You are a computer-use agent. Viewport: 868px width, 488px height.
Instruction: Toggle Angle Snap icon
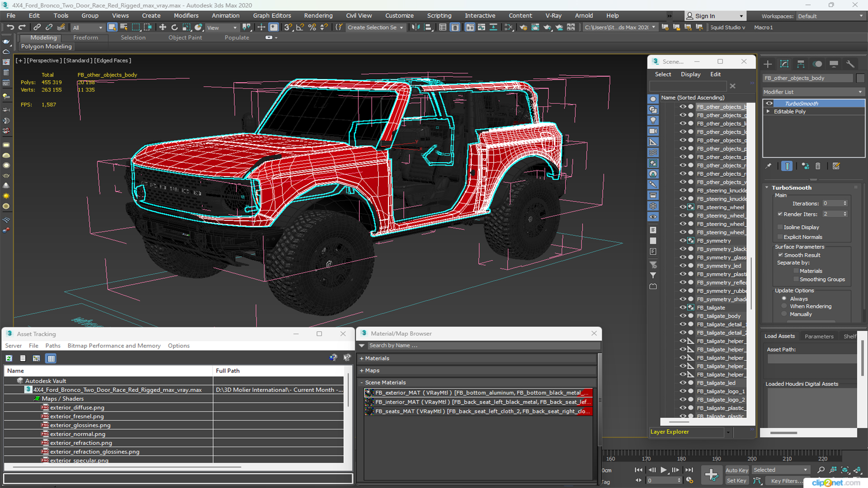(300, 27)
